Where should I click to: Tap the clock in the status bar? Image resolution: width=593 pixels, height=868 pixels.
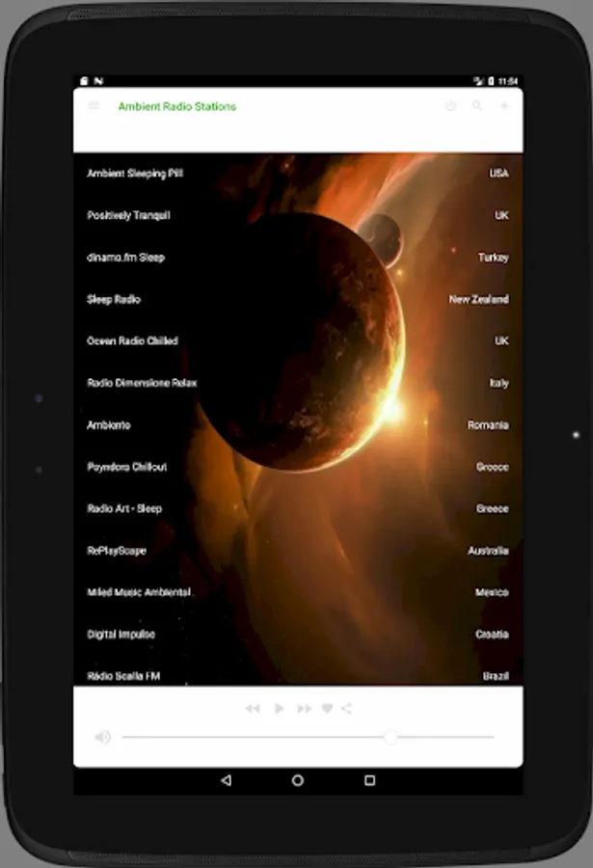coord(508,81)
